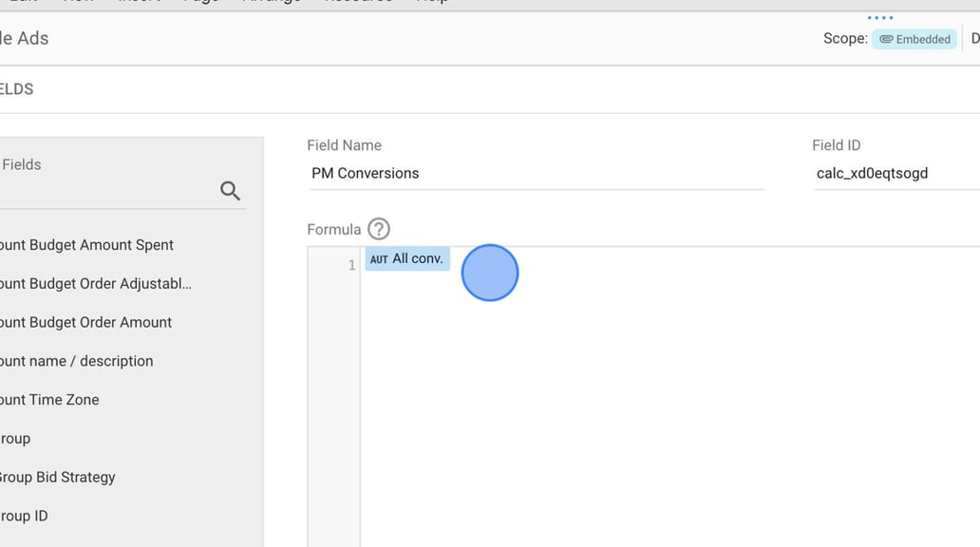
Task: Click the Field Name box showing PM Conversions
Action: click(537, 173)
